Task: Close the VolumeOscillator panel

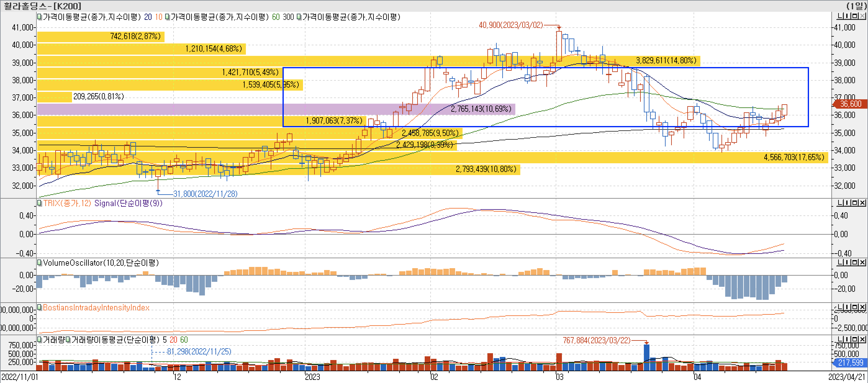Action: (x=862, y=262)
